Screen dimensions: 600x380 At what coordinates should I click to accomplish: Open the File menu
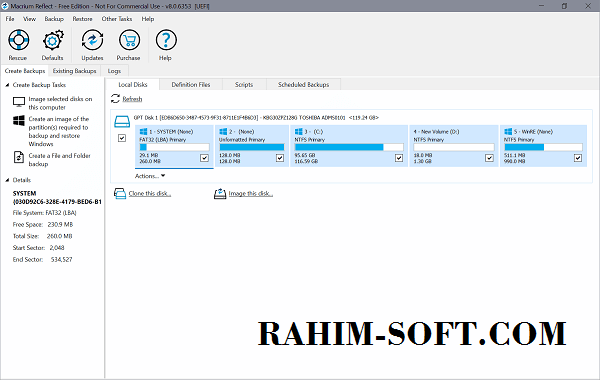click(10, 19)
